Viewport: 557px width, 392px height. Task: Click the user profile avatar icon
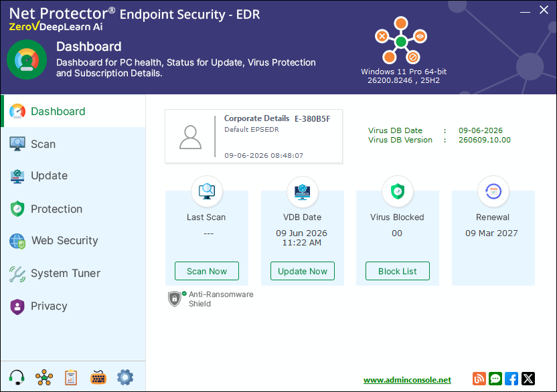click(x=190, y=137)
